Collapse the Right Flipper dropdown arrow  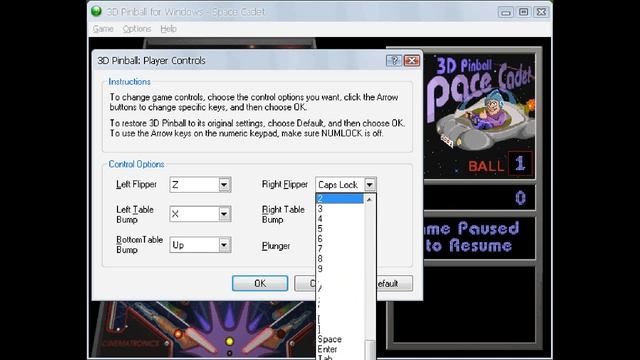point(369,185)
